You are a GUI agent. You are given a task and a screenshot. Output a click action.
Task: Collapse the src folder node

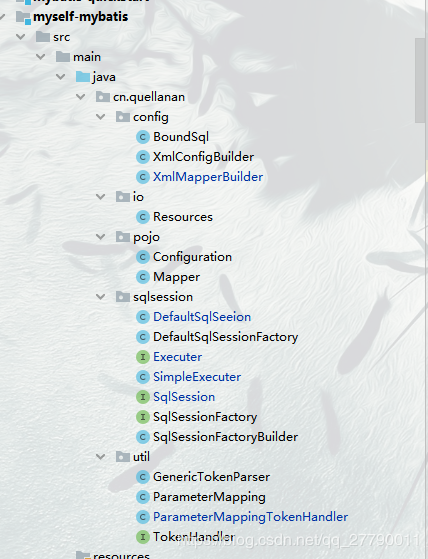pos(21,37)
